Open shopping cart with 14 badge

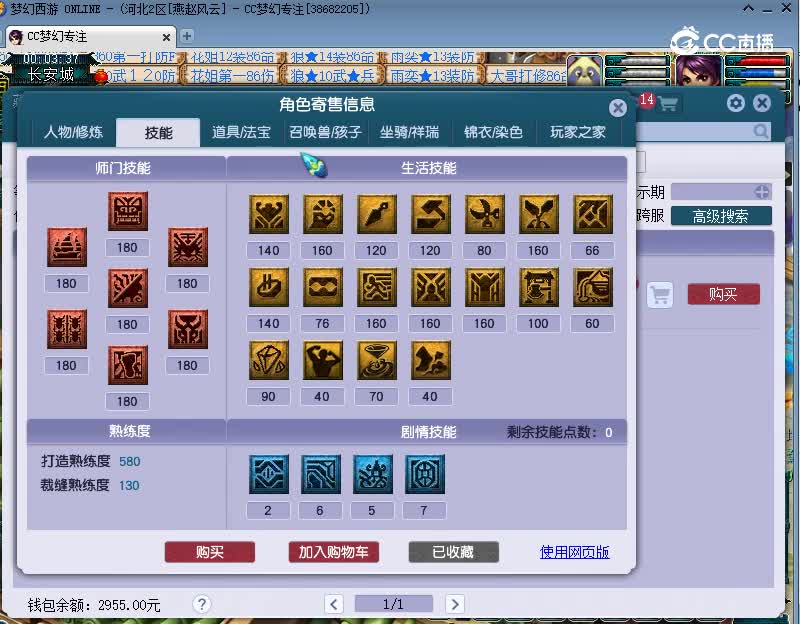(667, 104)
